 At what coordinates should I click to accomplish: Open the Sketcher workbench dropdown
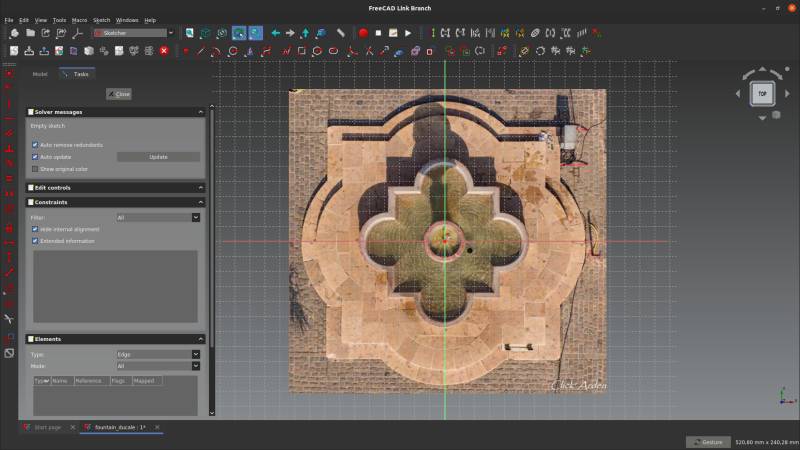pyautogui.click(x=134, y=33)
